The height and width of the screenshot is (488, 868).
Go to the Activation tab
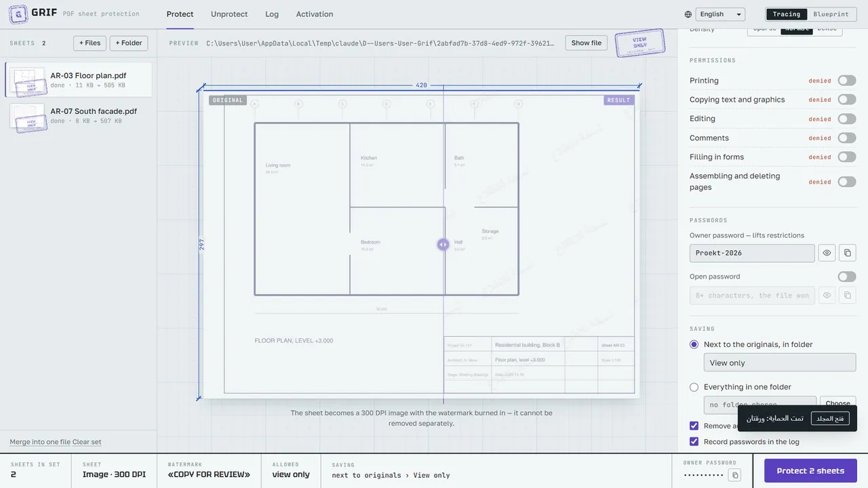tap(315, 14)
